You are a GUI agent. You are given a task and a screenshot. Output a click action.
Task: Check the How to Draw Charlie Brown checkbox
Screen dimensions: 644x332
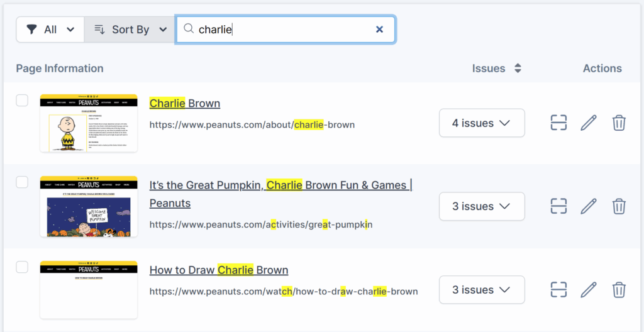tap(22, 267)
